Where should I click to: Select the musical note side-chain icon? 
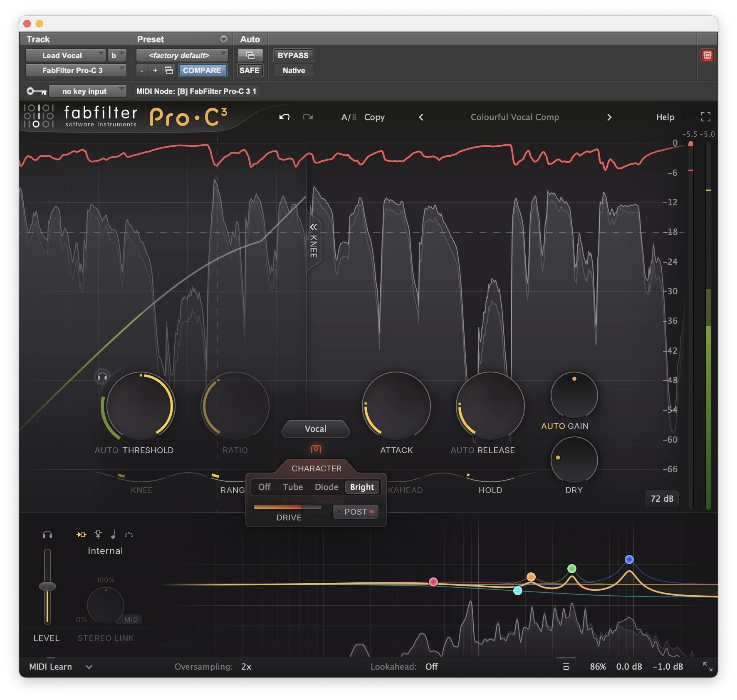pos(113,535)
